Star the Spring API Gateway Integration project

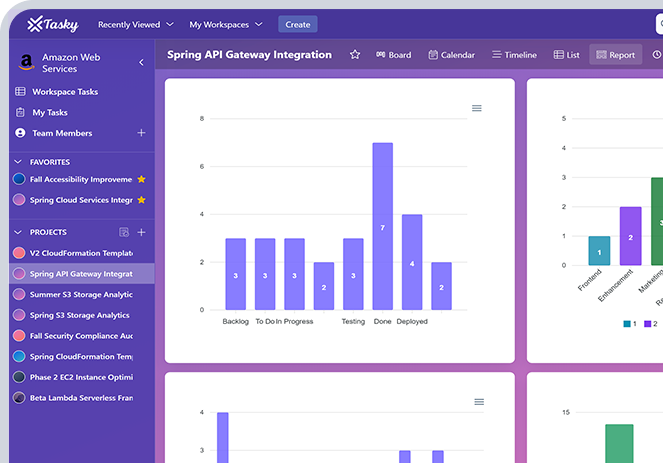pos(355,55)
